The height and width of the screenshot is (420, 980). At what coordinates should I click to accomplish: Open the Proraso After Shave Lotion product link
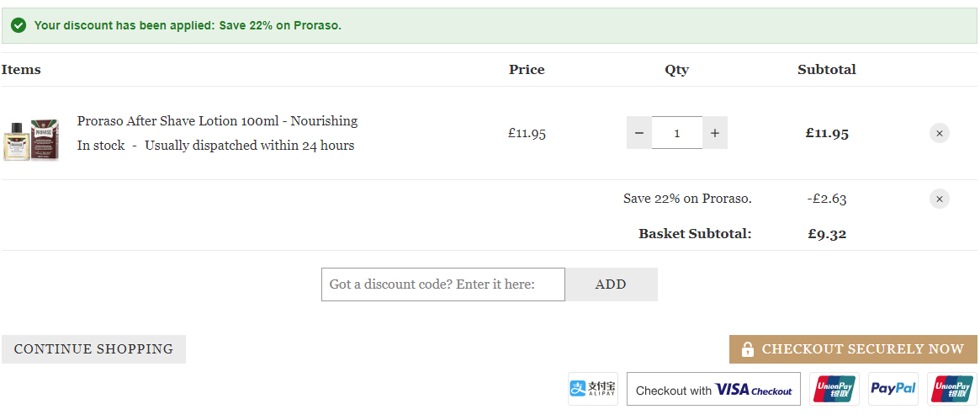pyautogui.click(x=218, y=120)
